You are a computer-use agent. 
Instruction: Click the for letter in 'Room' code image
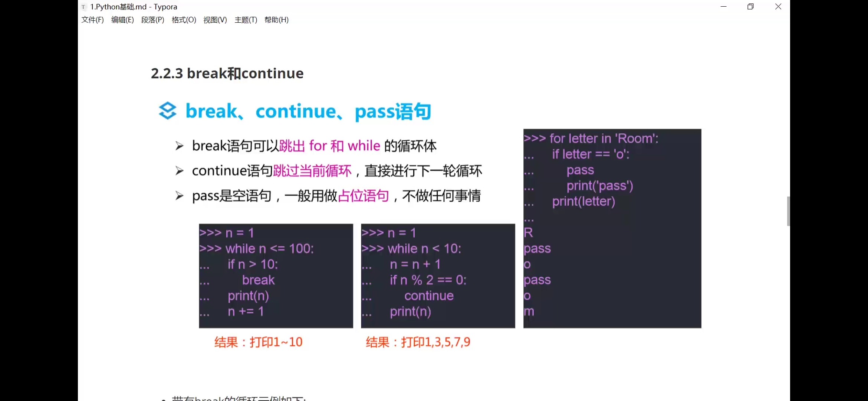pos(612,228)
